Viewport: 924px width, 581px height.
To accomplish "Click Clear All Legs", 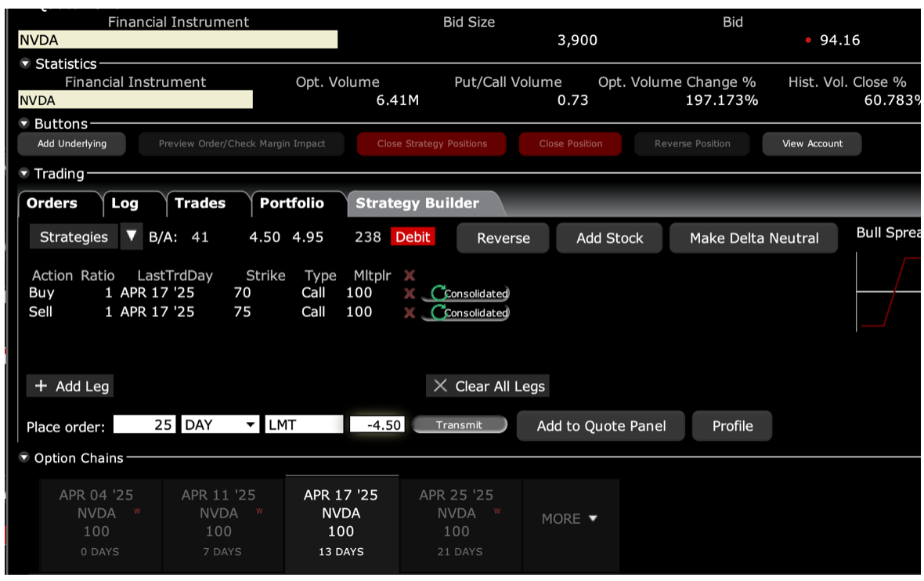I will click(x=488, y=386).
